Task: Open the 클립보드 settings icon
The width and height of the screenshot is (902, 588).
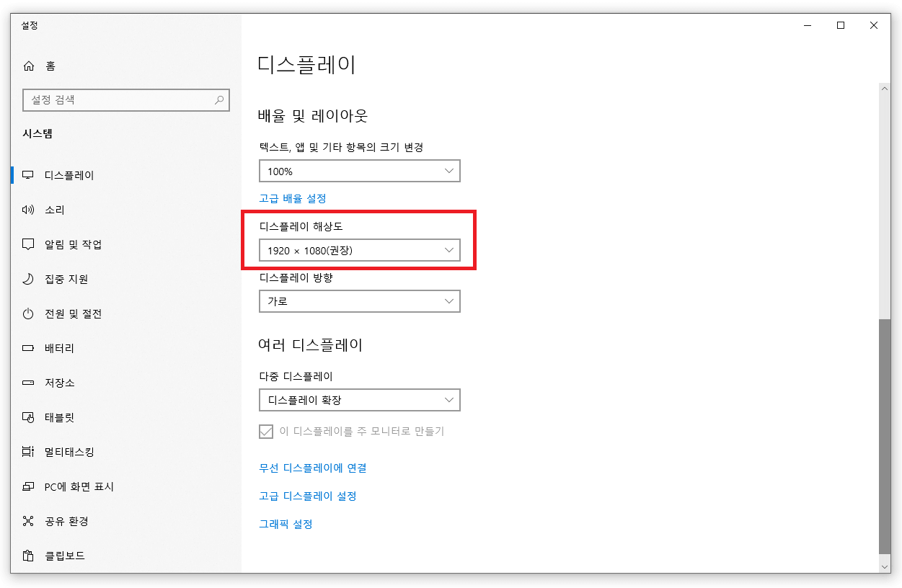Action: click(x=29, y=556)
